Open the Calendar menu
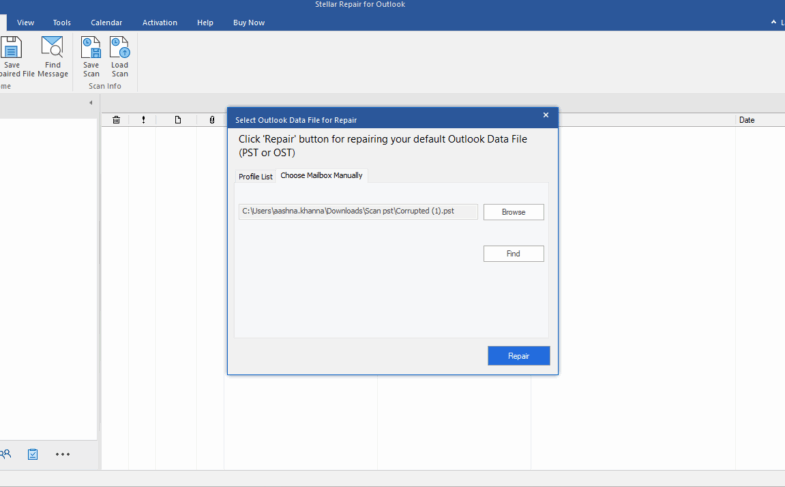 click(106, 23)
